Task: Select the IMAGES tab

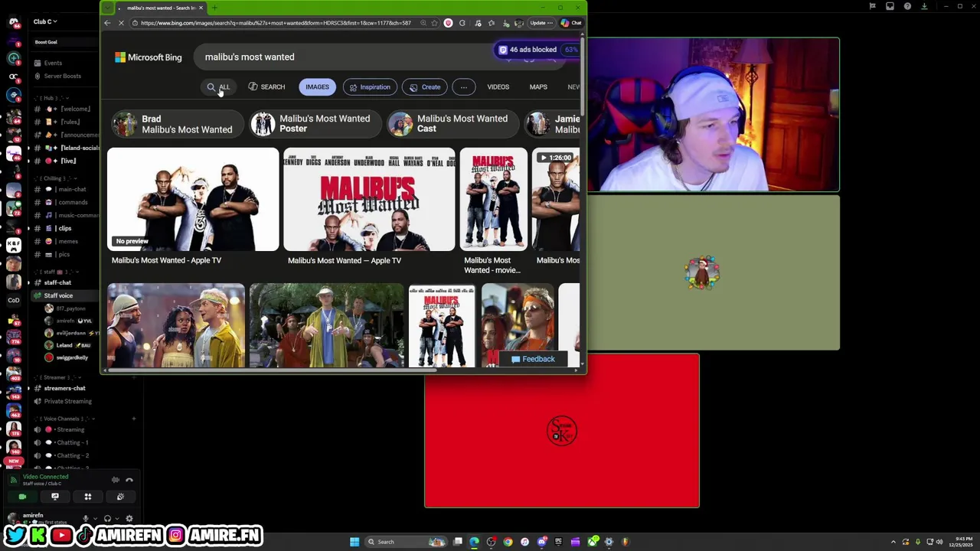Action: [x=317, y=87]
